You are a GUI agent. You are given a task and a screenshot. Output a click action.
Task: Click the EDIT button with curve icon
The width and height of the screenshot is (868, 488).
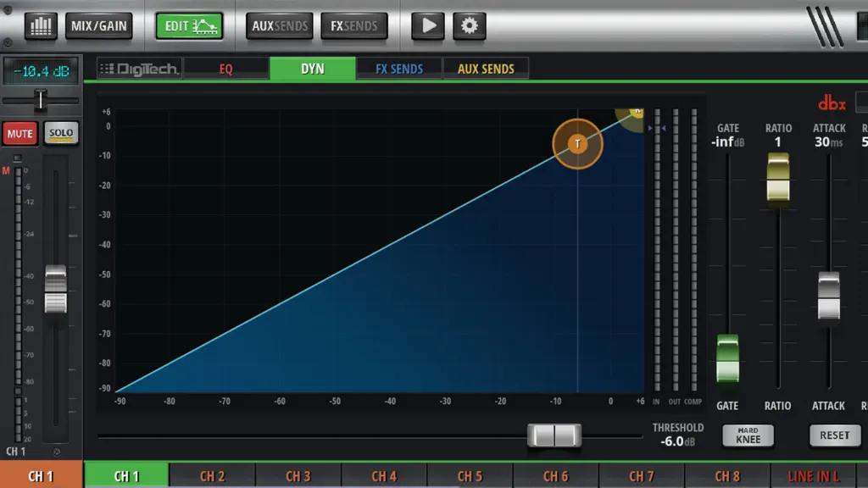189,26
